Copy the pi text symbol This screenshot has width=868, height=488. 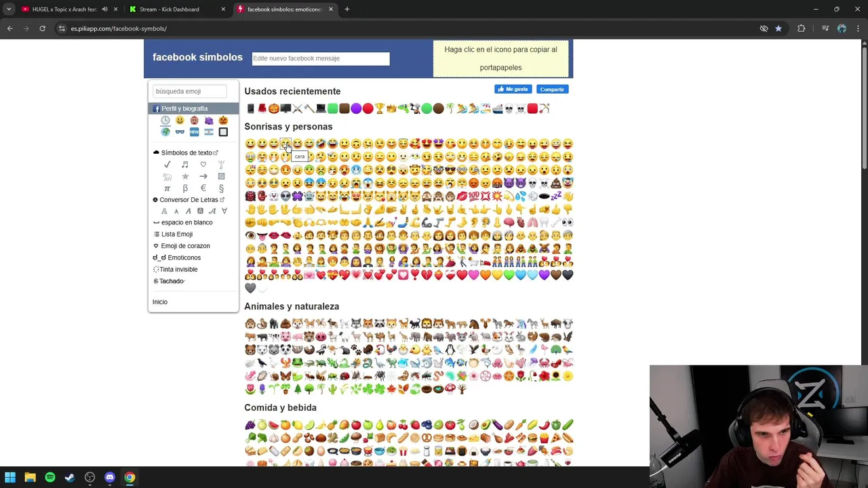pyautogui.click(x=167, y=188)
